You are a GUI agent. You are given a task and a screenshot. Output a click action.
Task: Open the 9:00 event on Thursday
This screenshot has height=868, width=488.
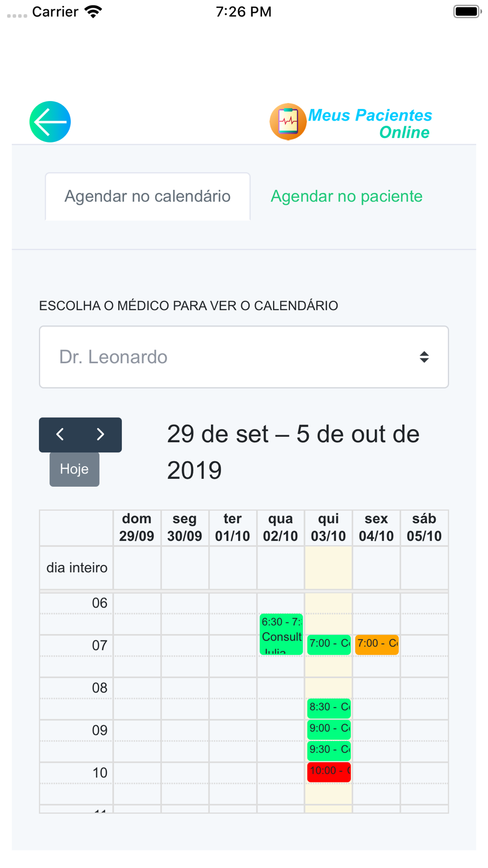click(329, 729)
